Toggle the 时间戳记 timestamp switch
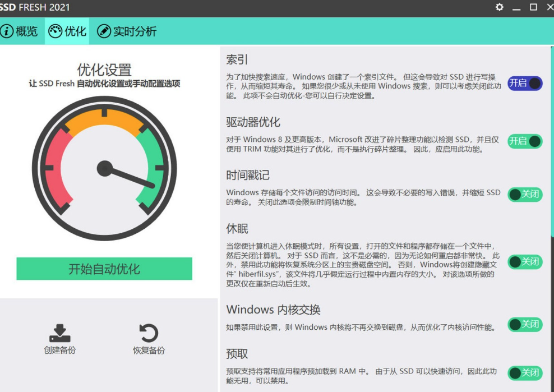The image size is (554, 392). click(x=525, y=194)
